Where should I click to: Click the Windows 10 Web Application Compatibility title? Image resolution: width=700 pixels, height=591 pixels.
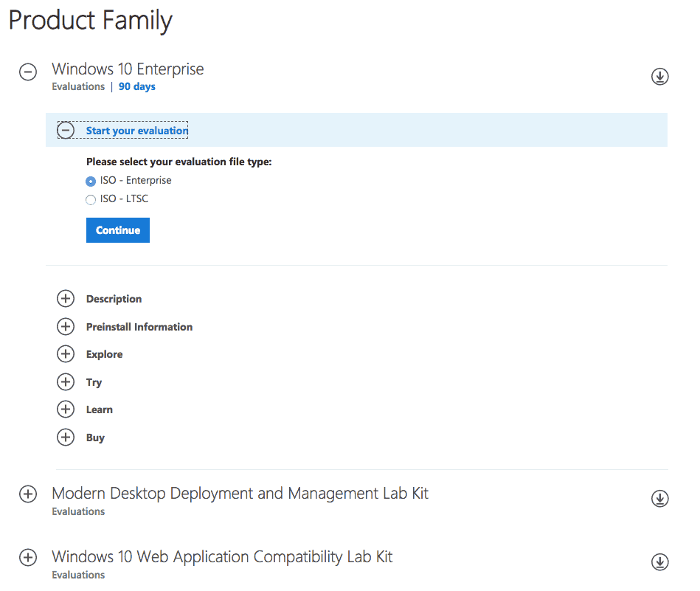[222, 556]
